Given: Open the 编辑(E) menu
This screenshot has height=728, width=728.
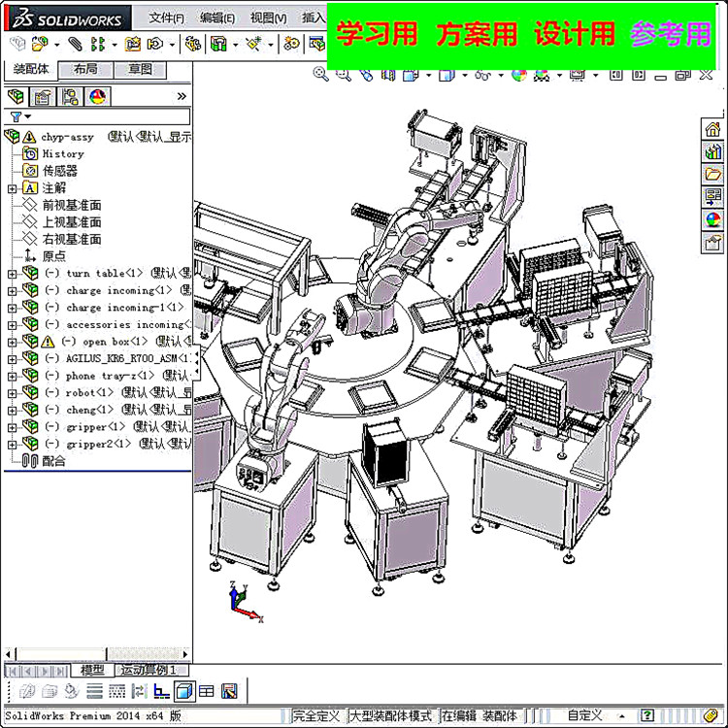Looking at the screenshot, I should 217,18.
